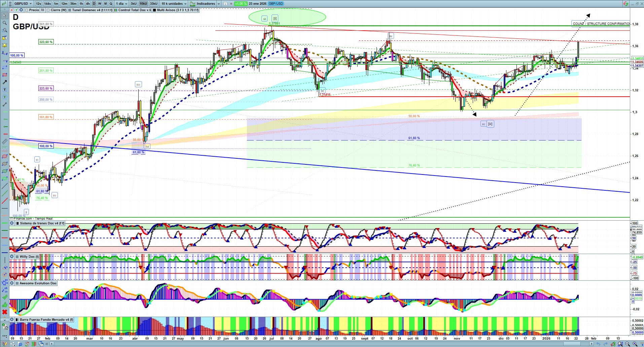Click the +1,06 % change badge
Screen dimensions: 644x347
tap(241, 4)
